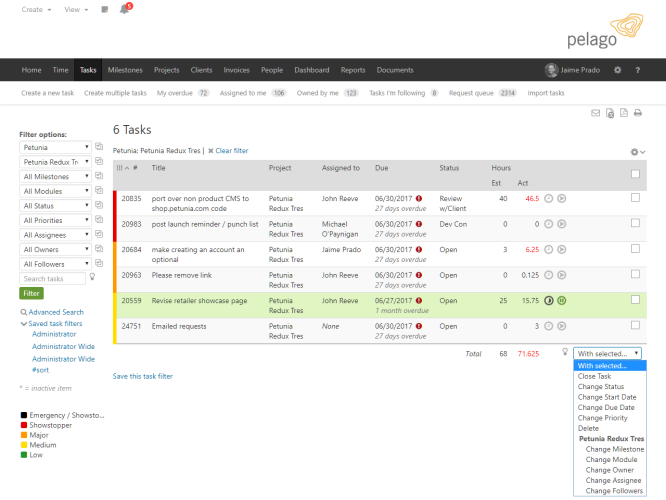
Task: Open the All Followers dropdown
Action: point(55,264)
